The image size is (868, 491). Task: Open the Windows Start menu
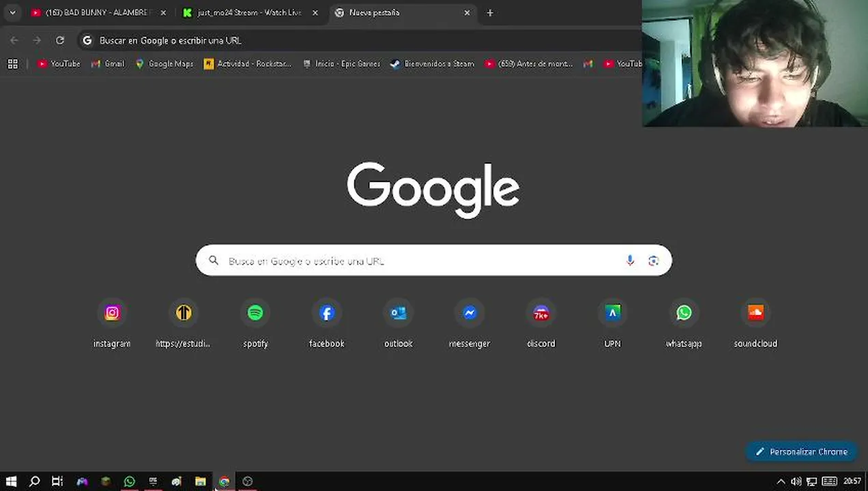pyautogui.click(x=11, y=481)
